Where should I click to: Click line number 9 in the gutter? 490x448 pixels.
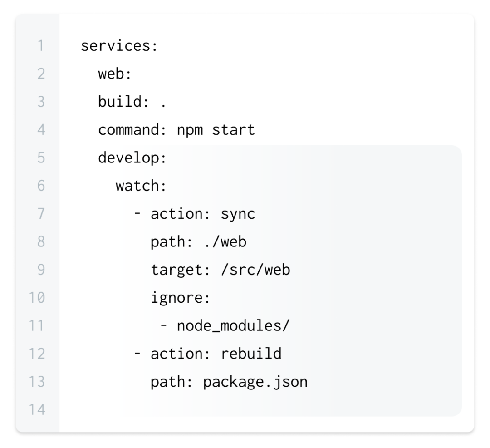[41, 271]
